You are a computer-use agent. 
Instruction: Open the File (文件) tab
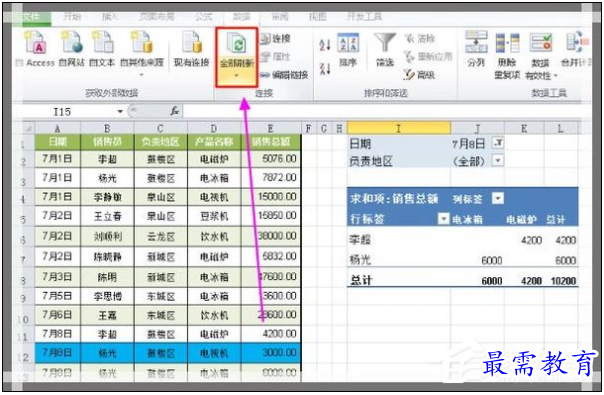32,17
